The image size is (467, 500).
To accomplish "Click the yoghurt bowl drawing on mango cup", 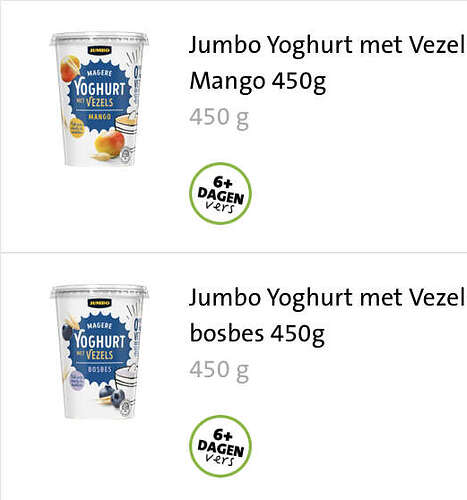I will point(127,123).
